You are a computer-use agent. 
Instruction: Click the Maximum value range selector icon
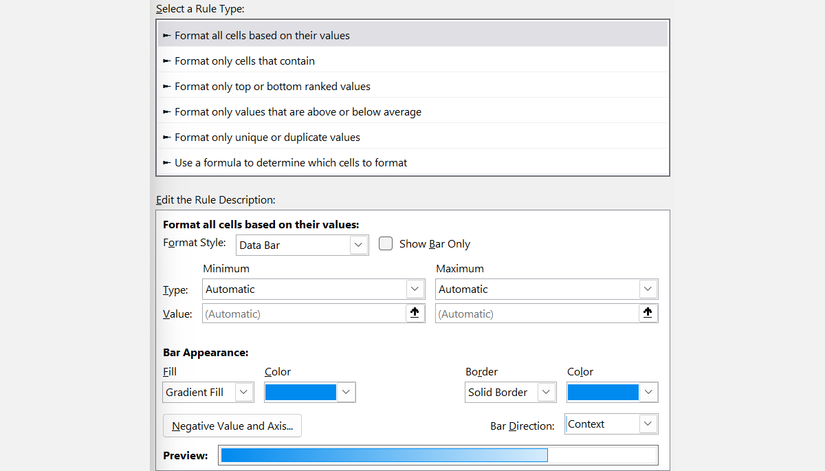(x=648, y=313)
